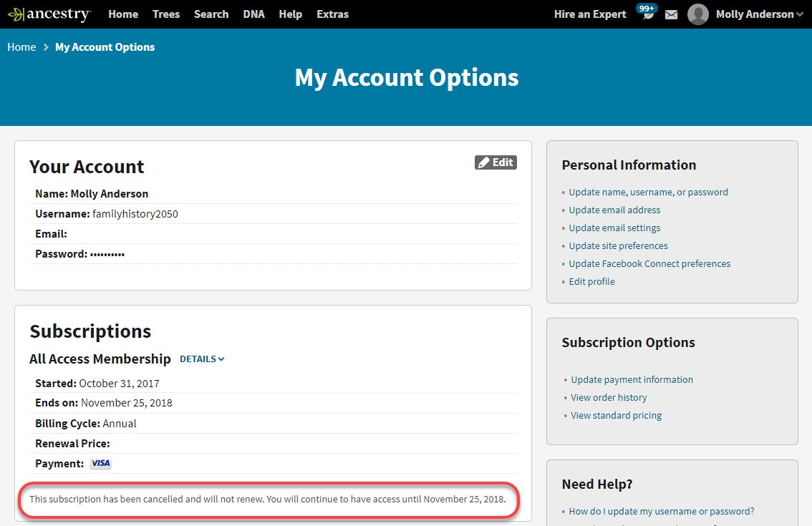The width and height of the screenshot is (812, 526).
Task: Open the Search menu
Action: tap(211, 14)
